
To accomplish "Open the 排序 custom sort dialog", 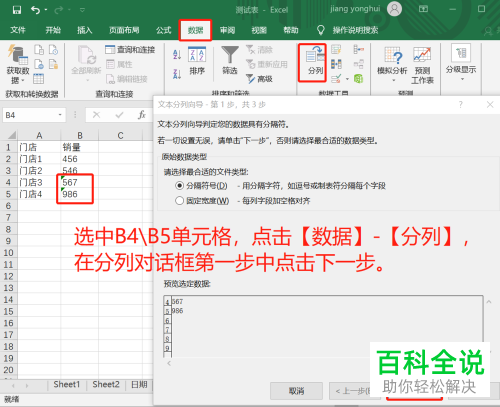I will coord(197,61).
